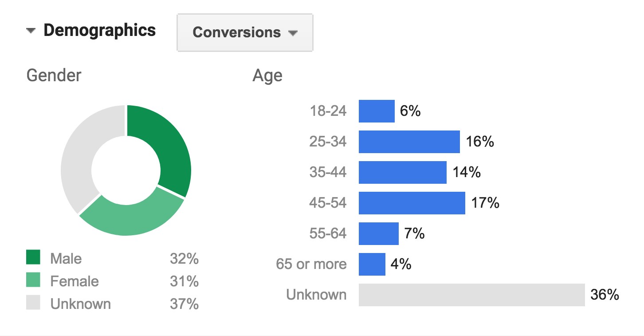Viewport: 644px width, 336px height.
Task: Click the Conversions dropdown arrow
Action: click(x=292, y=33)
